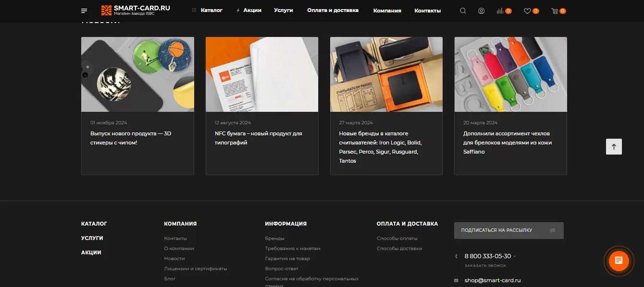Click the Лицензии и сертификаты footer link
Screen dimensions: 644x287
pyautogui.click(x=195, y=269)
